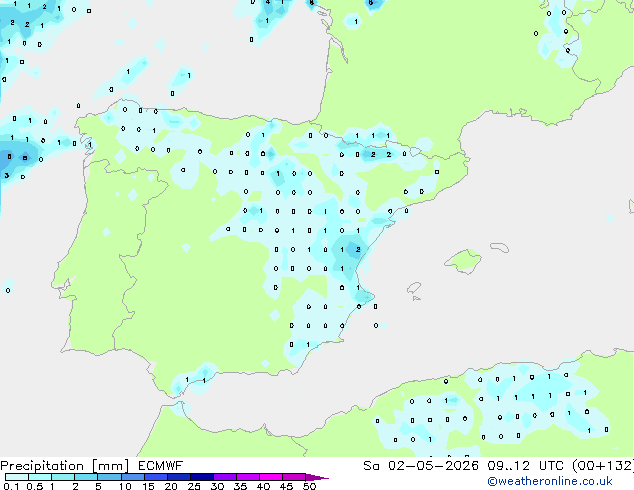Image resolution: width=634 pixels, height=490 pixels.
Task: Click the 30–35 mm purple legend swatch
Action: point(225,477)
